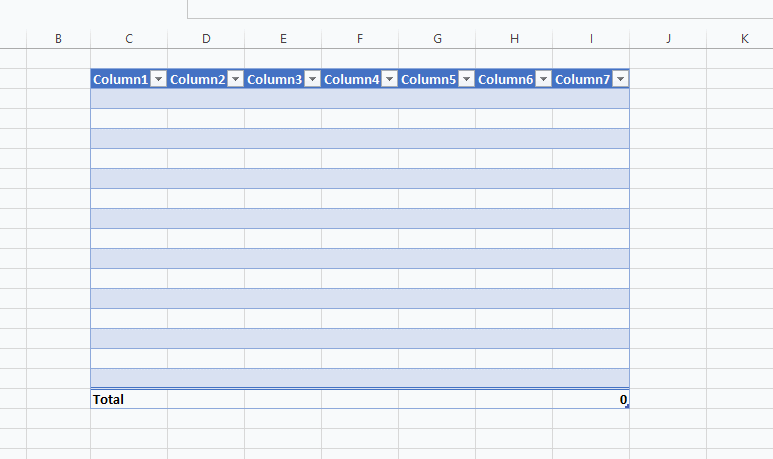The width and height of the screenshot is (773, 459).
Task: Expand the Column7 filter arrow
Action: (x=620, y=80)
